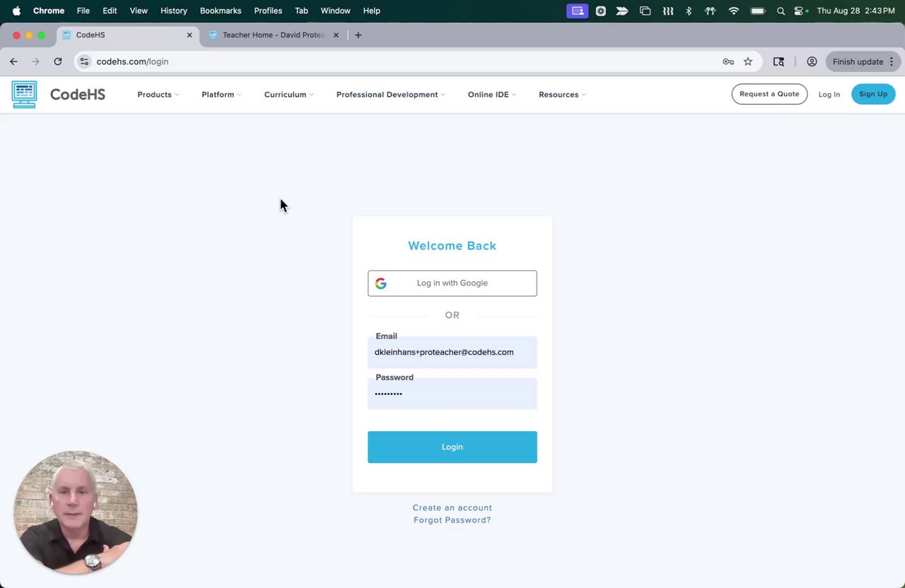Screen dimensions: 905x588
Task: Expand the Resources dropdown
Action: [x=562, y=95]
